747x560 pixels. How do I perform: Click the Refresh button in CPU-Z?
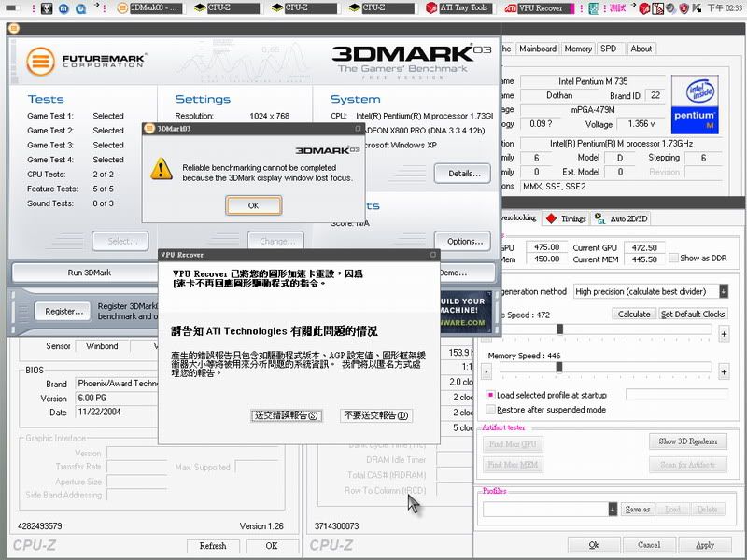point(213,546)
